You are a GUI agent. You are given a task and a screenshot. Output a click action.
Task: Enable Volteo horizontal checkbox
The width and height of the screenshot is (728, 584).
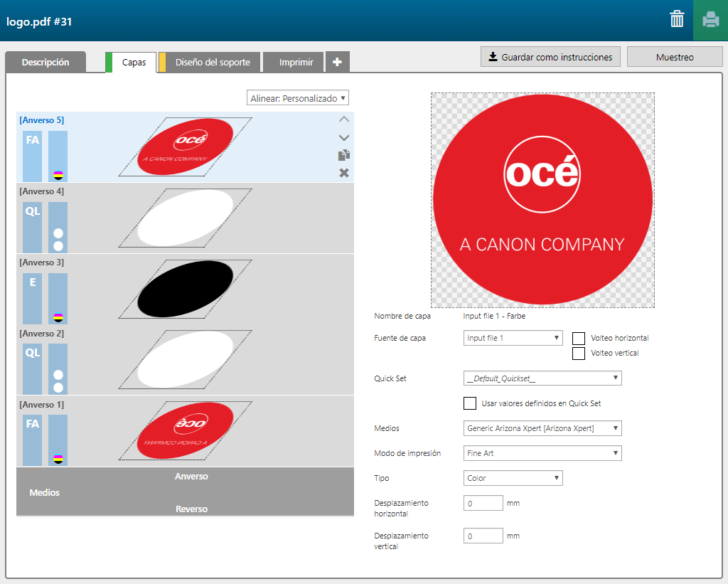coord(579,338)
